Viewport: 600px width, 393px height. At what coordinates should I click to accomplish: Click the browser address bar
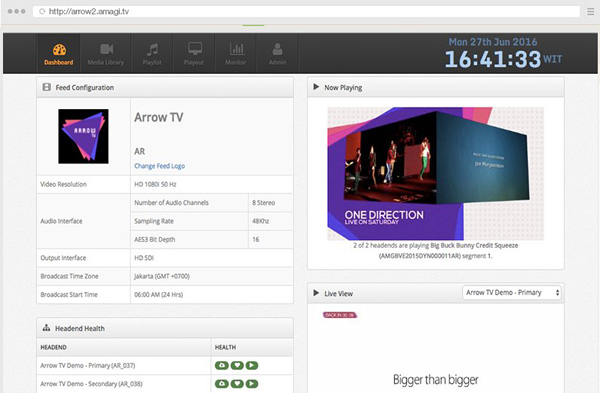[x=307, y=11]
